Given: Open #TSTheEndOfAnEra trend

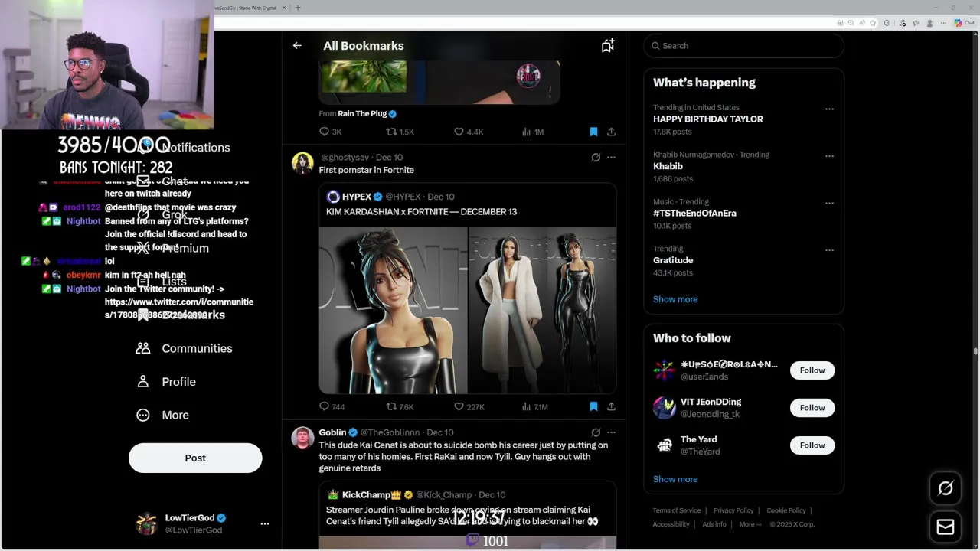Looking at the screenshot, I should pyautogui.click(x=694, y=214).
